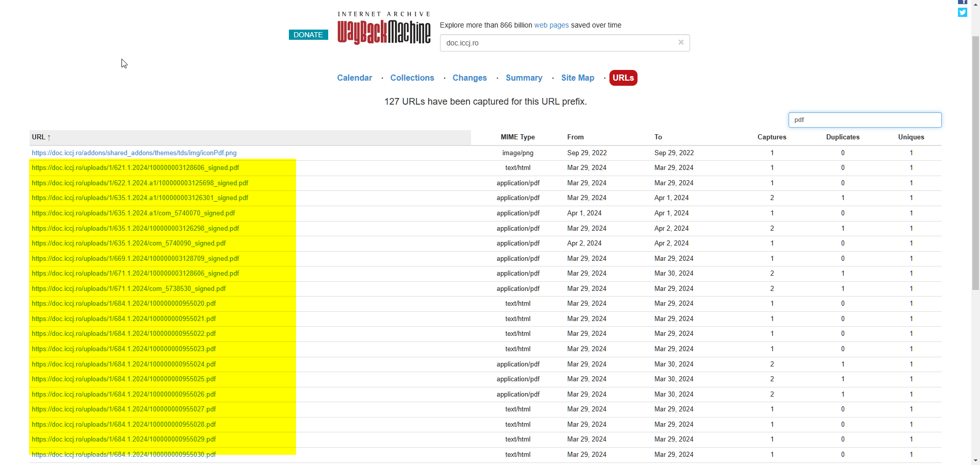The height and width of the screenshot is (465, 980).
Task: Click the Twitter share icon
Action: [x=962, y=13]
